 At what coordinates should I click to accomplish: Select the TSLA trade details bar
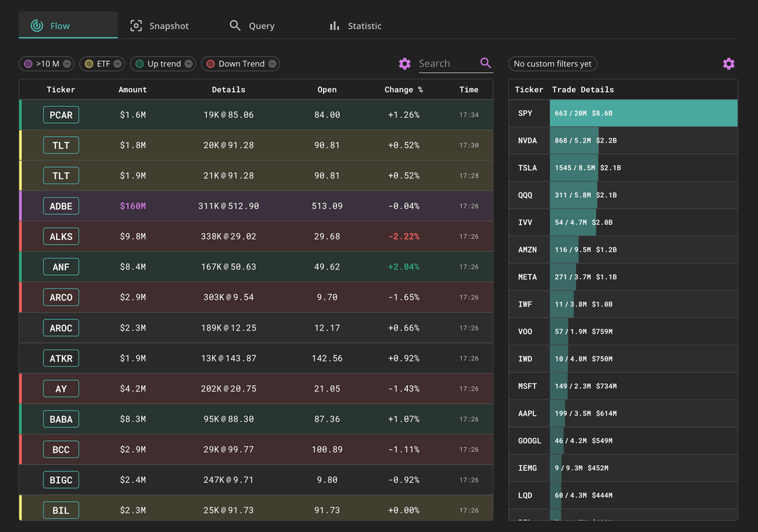[x=574, y=168]
